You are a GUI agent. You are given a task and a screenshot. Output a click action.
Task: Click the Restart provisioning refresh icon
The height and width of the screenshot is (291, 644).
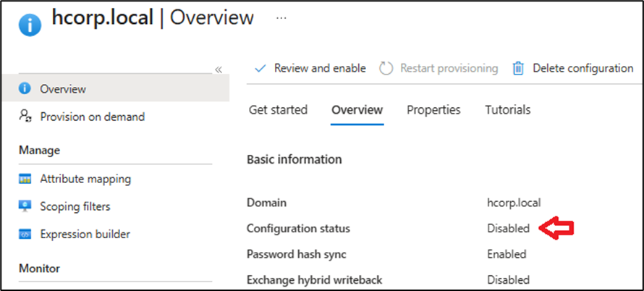point(386,68)
